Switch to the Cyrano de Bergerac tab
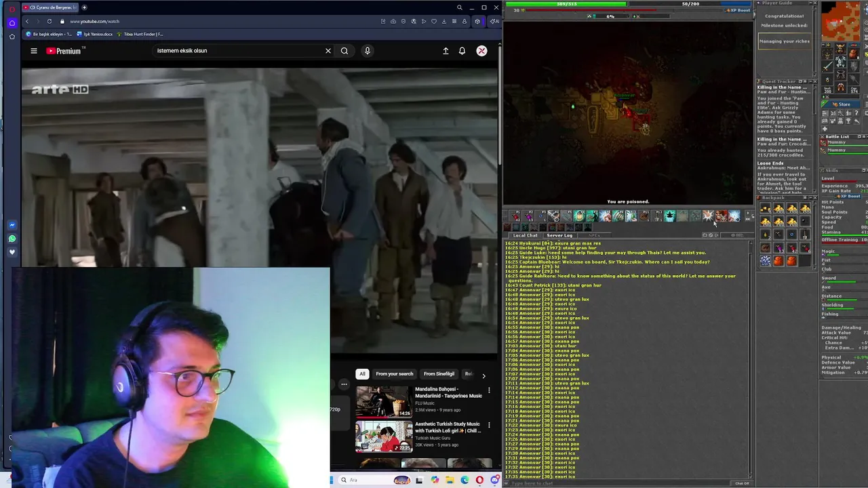The image size is (868, 488). click(x=51, y=7)
